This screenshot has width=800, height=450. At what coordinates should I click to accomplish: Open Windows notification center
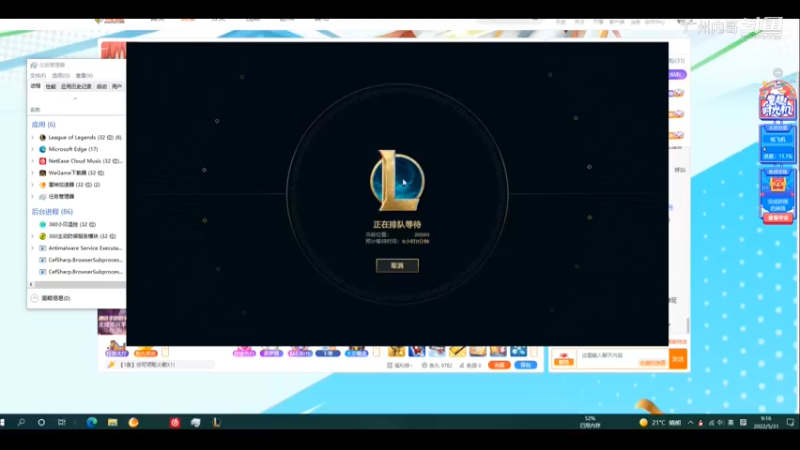pyautogui.click(x=790, y=422)
